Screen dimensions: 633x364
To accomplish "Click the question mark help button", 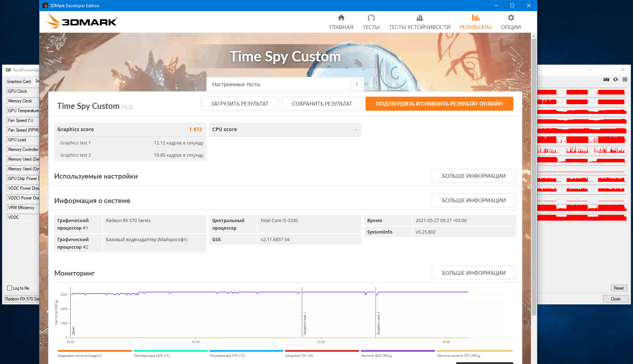I will pos(357,84).
